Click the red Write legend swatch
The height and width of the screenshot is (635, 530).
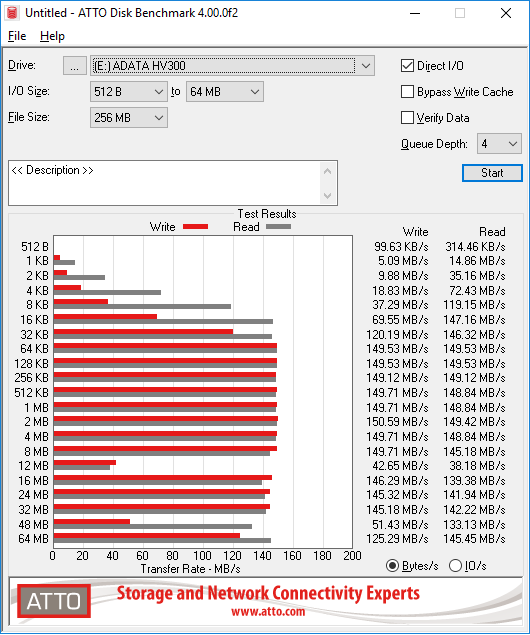coord(196,227)
